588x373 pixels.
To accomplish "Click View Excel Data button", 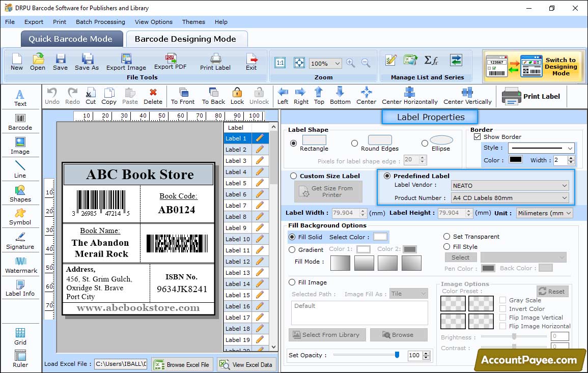I will coord(246,364).
